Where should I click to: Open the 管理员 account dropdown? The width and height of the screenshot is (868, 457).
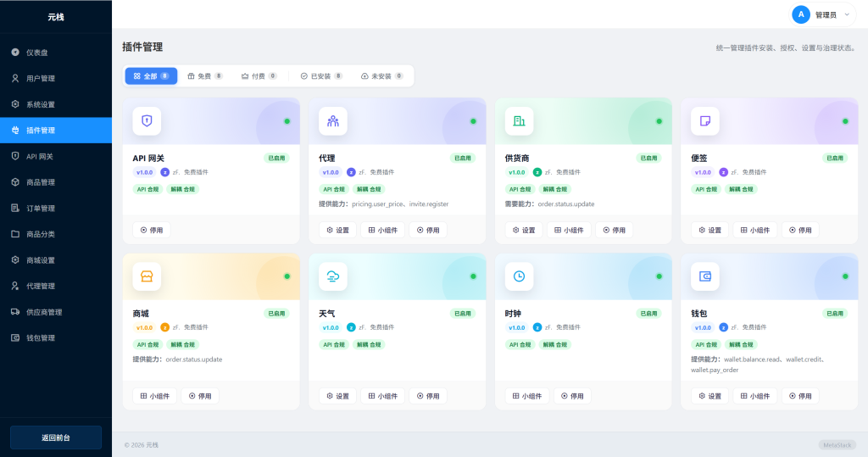[x=823, y=14]
